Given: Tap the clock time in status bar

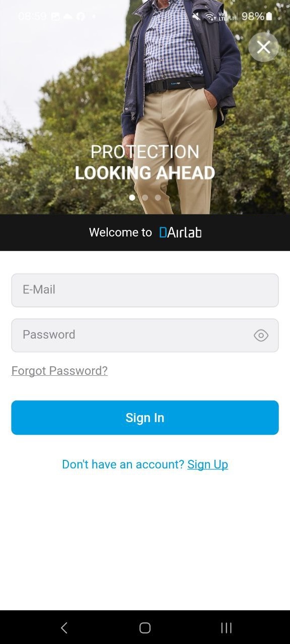Looking at the screenshot, I should (32, 16).
